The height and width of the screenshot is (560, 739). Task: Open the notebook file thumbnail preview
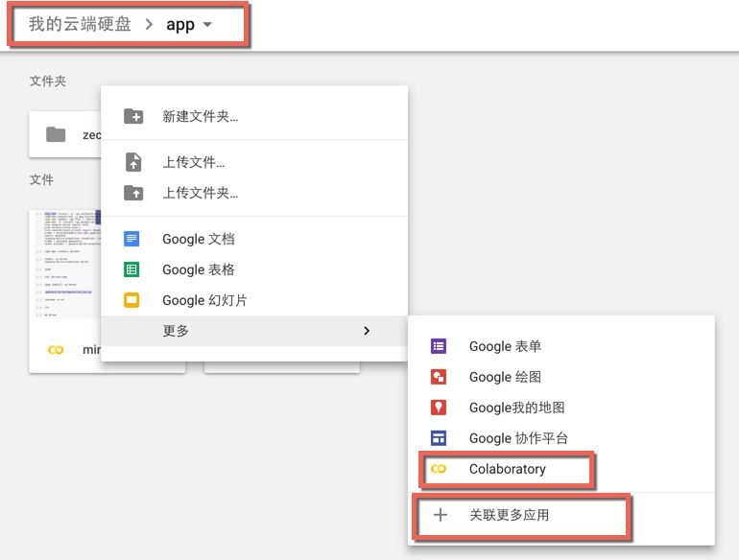(x=65, y=265)
